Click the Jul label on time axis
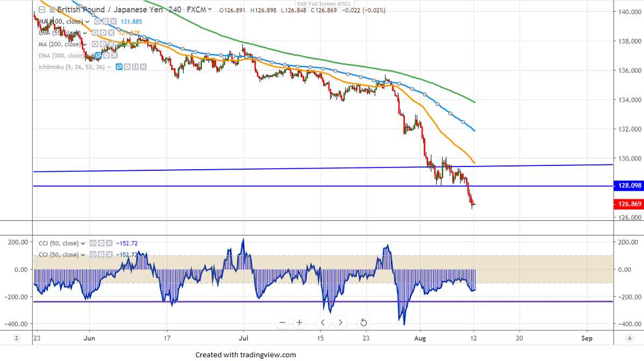 243,338
